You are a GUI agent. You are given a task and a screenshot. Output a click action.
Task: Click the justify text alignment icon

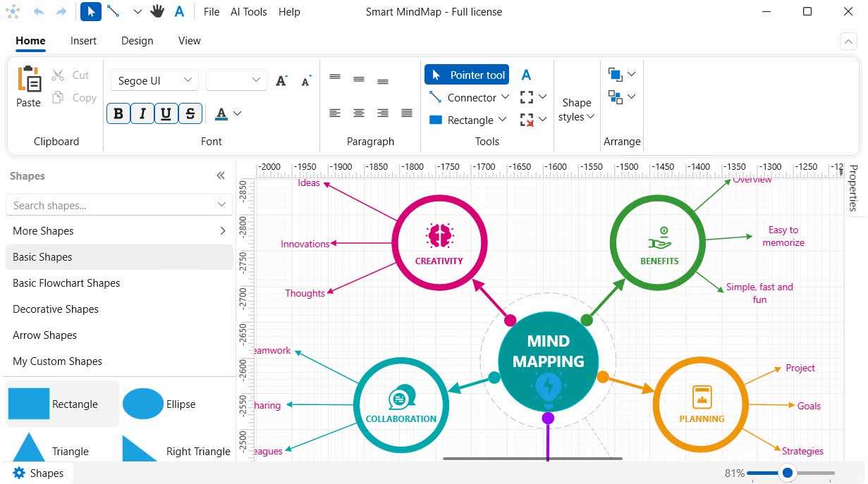tap(407, 113)
